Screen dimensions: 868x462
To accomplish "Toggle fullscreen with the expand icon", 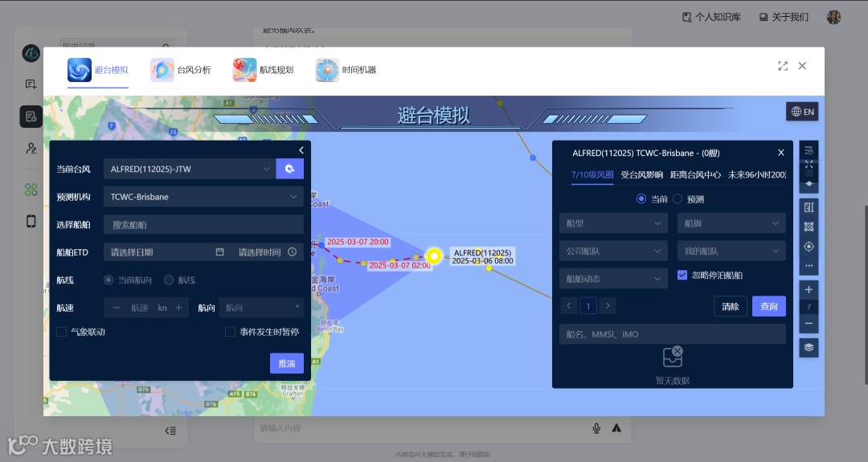I will pyautogui.click(x=782, y=66).
